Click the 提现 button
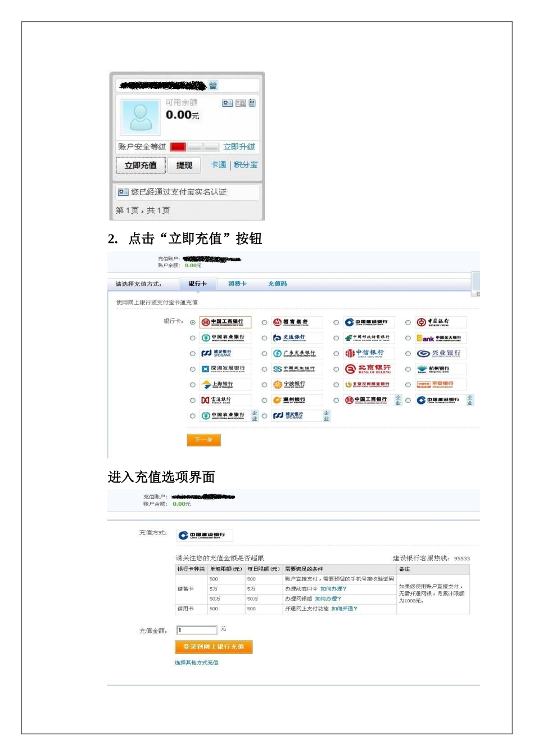 pos(184,165)
